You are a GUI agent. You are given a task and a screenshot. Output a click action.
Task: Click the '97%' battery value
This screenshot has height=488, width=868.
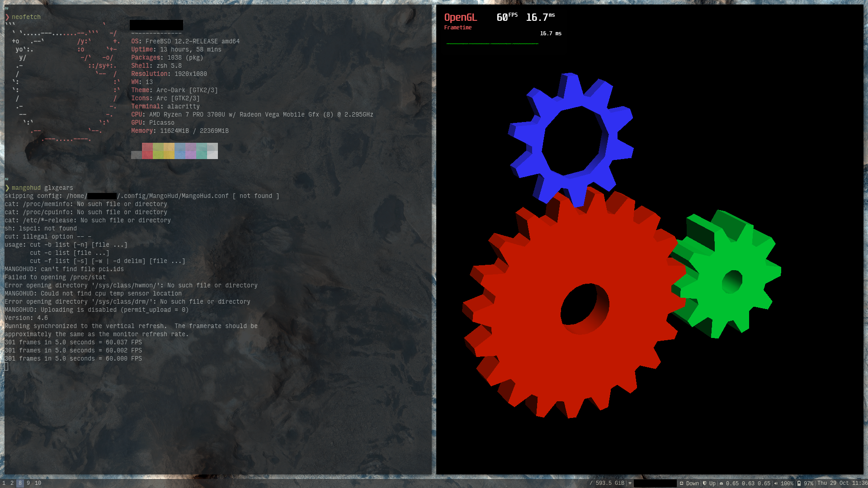pos(808,483)
